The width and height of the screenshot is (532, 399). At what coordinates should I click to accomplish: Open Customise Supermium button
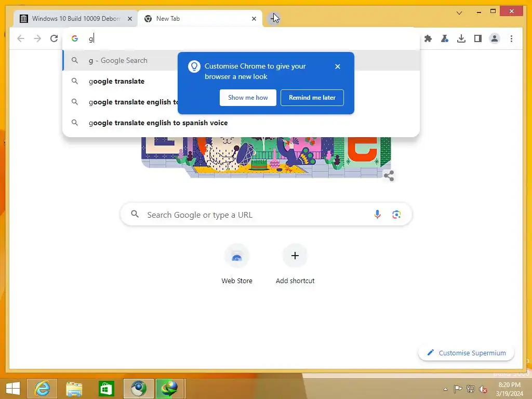[466, 353]
